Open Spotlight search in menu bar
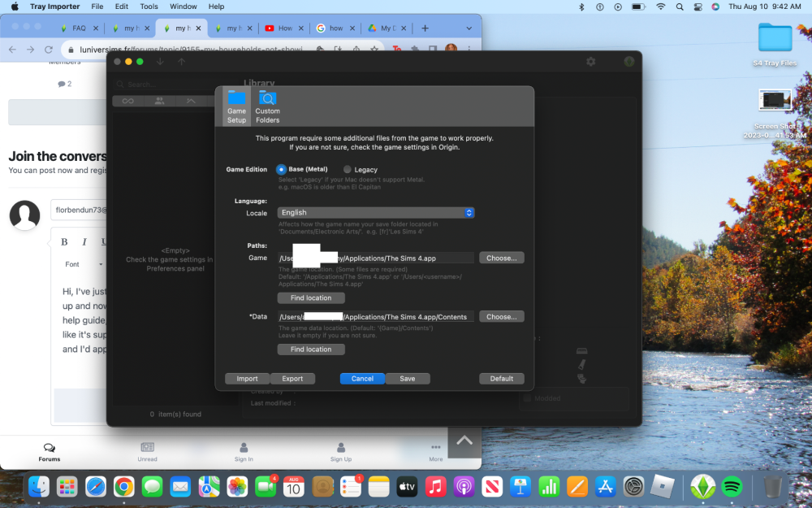812x508 pixels. click(680, 7)
